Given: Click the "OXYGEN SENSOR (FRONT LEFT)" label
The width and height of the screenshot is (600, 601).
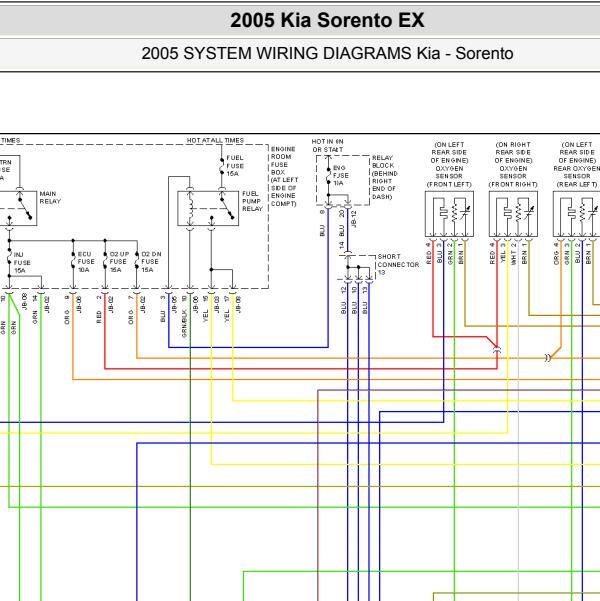Looking at the screenshot, I should pos(449,176).
